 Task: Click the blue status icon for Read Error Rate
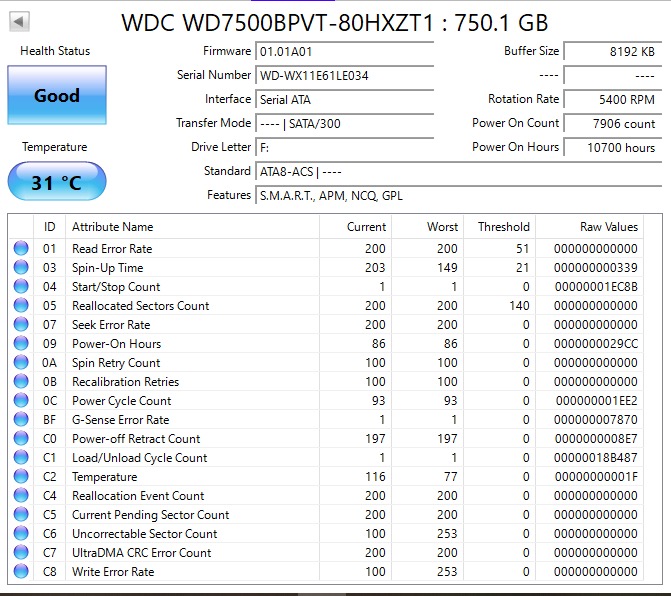click(x=21, y=248)
